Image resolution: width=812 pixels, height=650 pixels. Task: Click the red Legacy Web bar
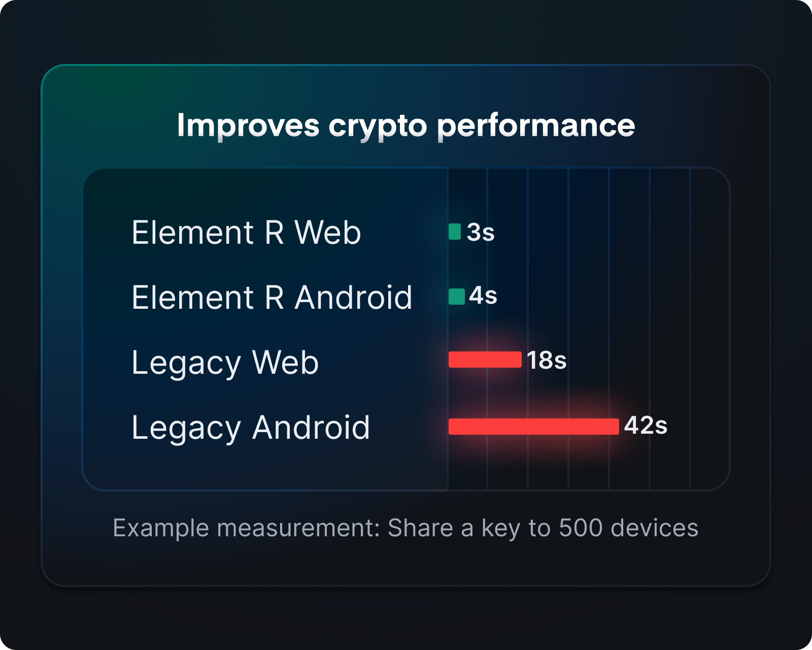pos(485,360)
